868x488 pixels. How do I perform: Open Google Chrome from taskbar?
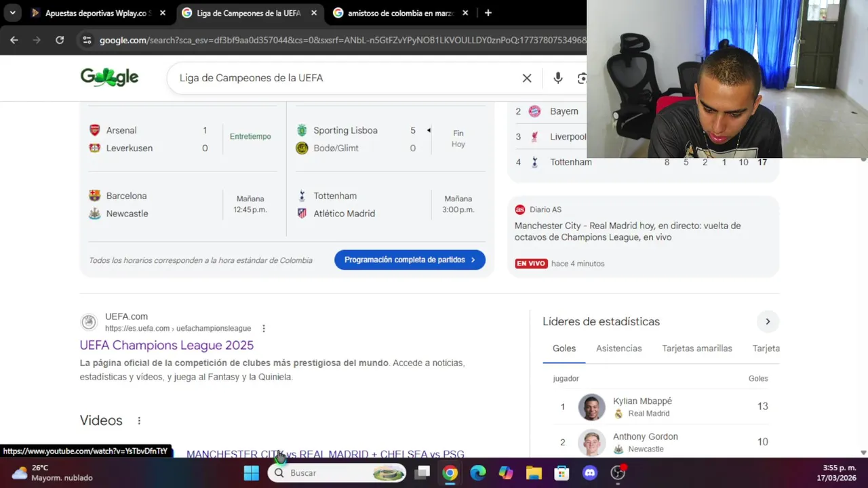click(x=450, y=473)
